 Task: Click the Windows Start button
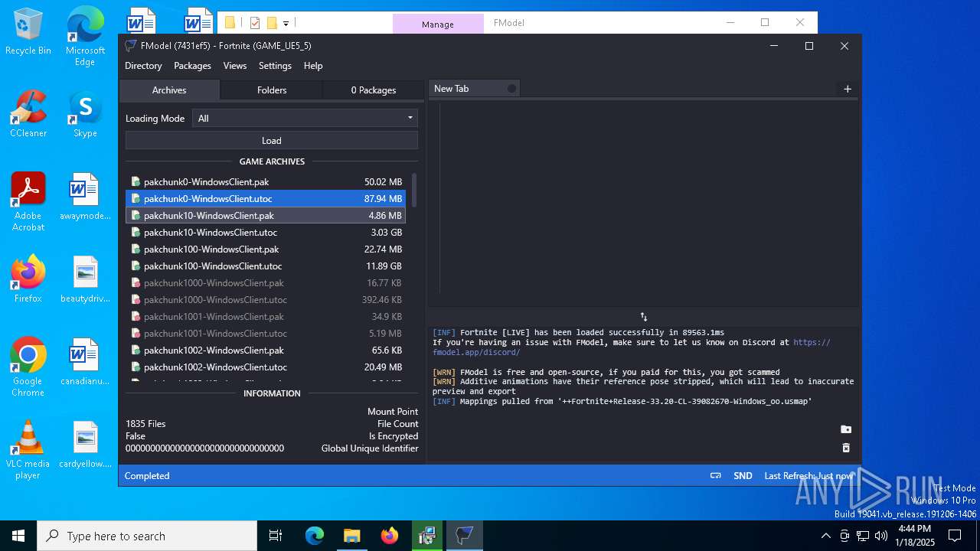coord(18,536)
